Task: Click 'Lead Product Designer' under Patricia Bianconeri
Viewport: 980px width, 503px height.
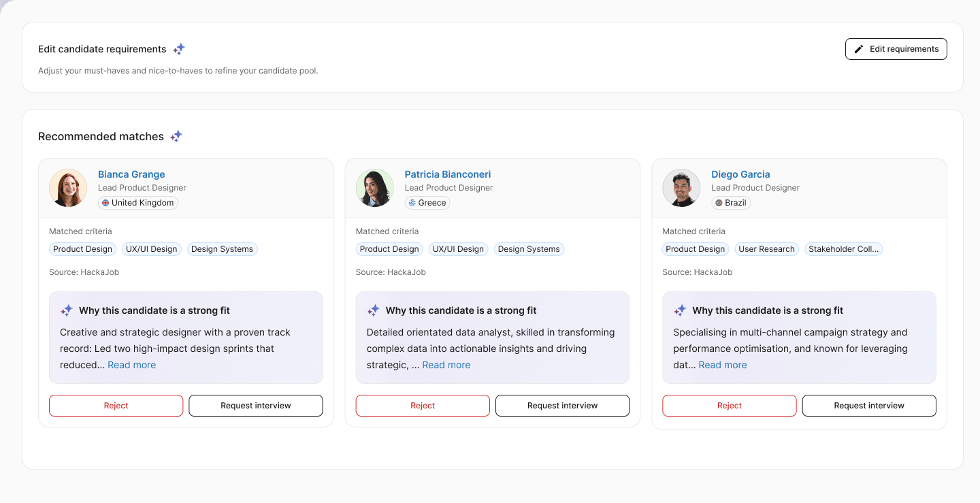Action: [448, 188]
